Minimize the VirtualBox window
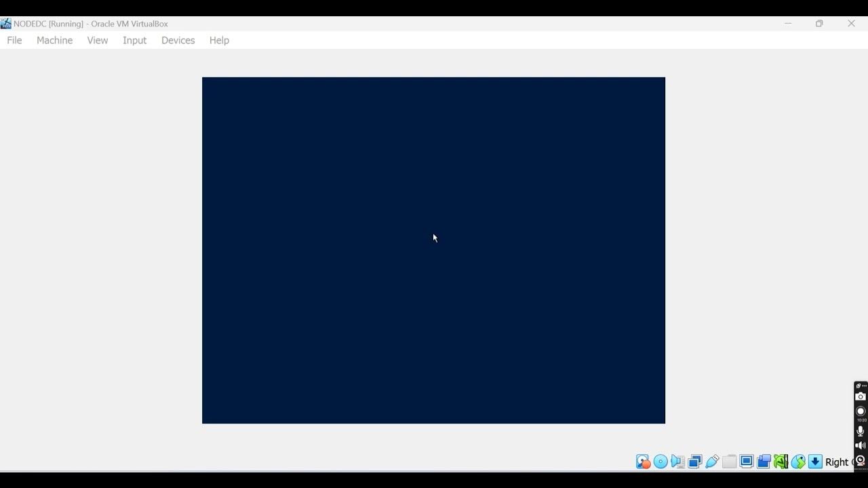 tap(788, 24)
